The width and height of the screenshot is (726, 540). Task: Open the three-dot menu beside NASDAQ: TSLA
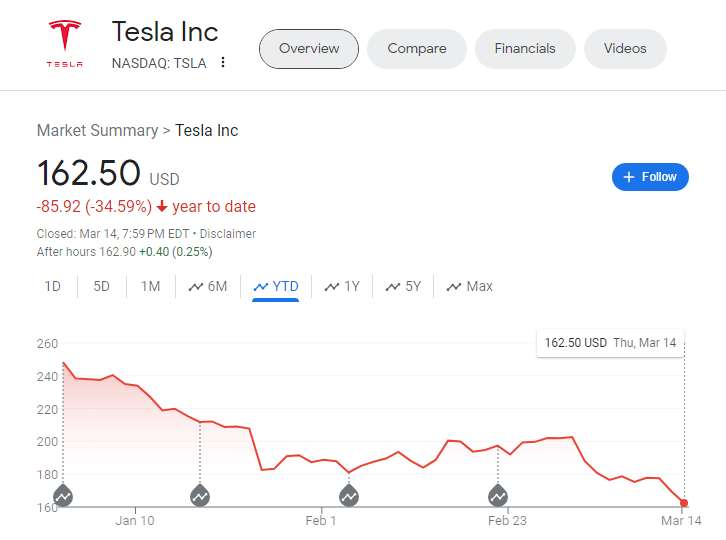(223, 63)
